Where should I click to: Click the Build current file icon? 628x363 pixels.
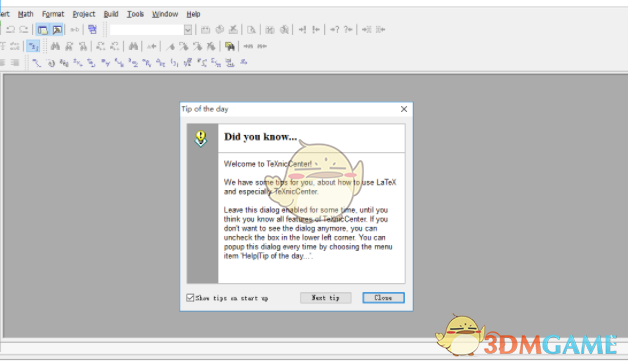[205, 30]
